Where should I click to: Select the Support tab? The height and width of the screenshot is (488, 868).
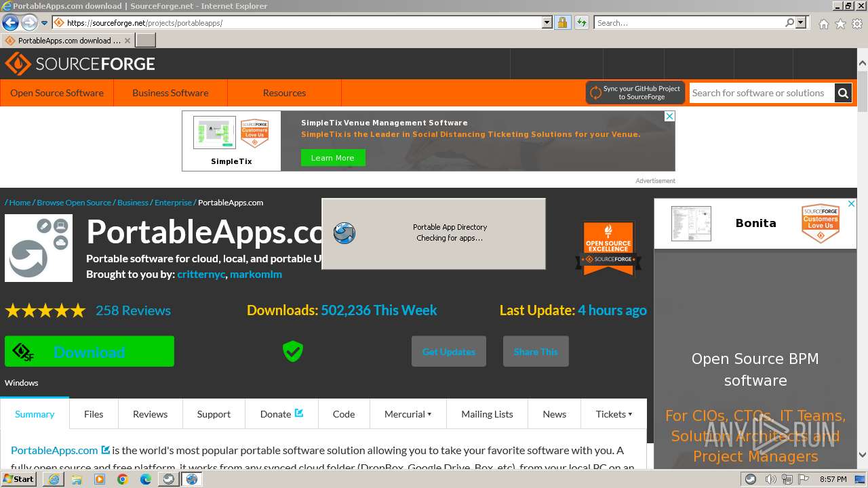pos(214,414)
